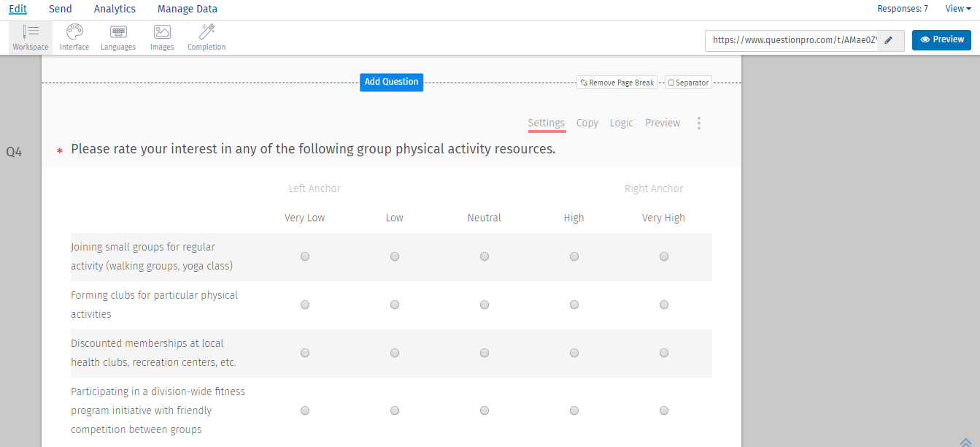Viewport: 980px width, 447px height.
Task: Open Q4 three-dot more options menu
Action: point(699,123)
